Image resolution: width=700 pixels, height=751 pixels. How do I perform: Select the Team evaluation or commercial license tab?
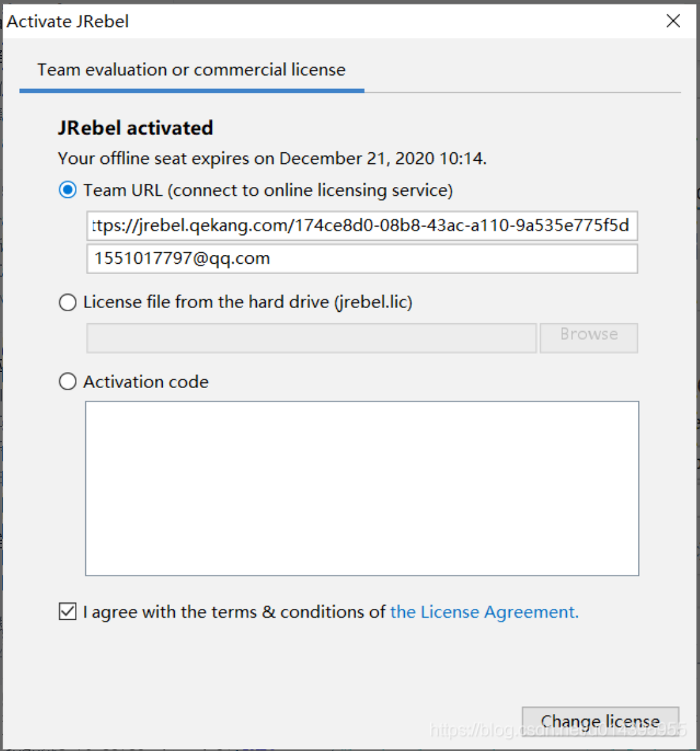pyautogui.click(x=191, y=70)
